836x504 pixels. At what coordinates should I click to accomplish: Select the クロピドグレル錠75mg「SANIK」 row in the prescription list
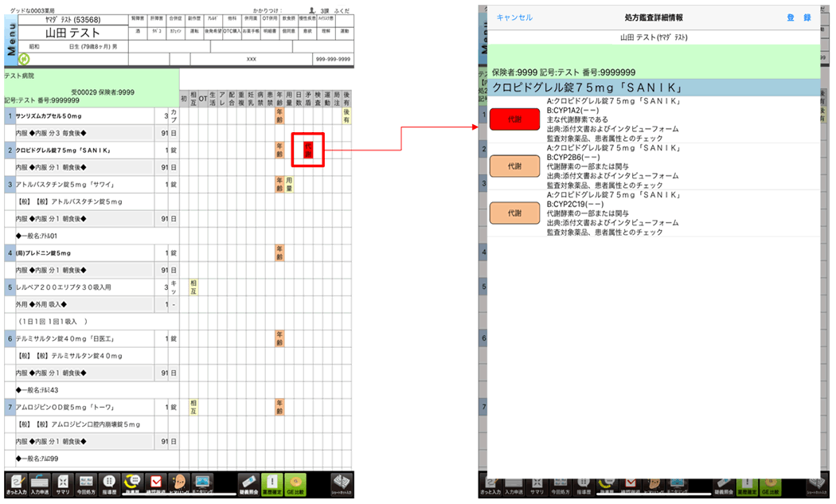point(92,150)
